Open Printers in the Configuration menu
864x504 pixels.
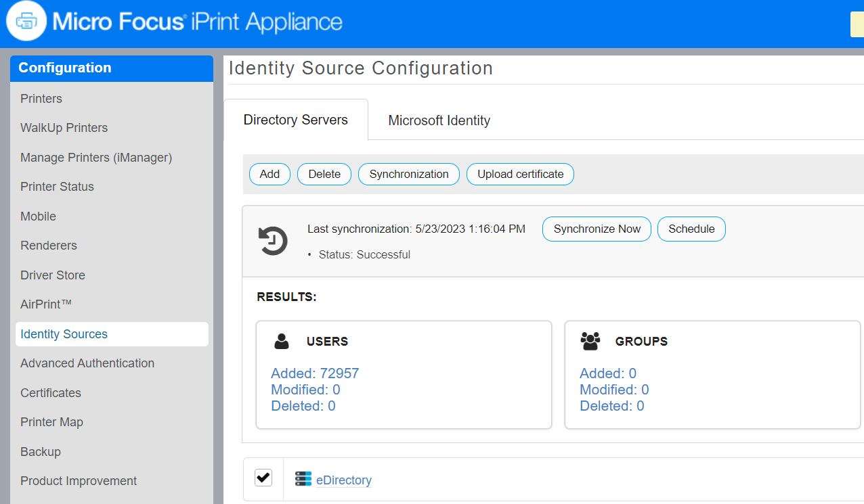click(x=41, y=99)
